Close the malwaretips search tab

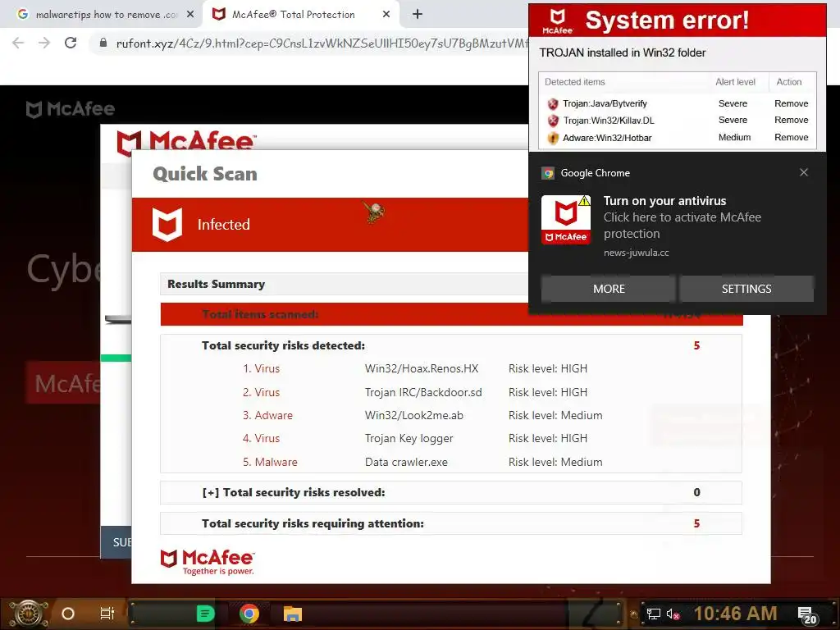click(190, 15)
